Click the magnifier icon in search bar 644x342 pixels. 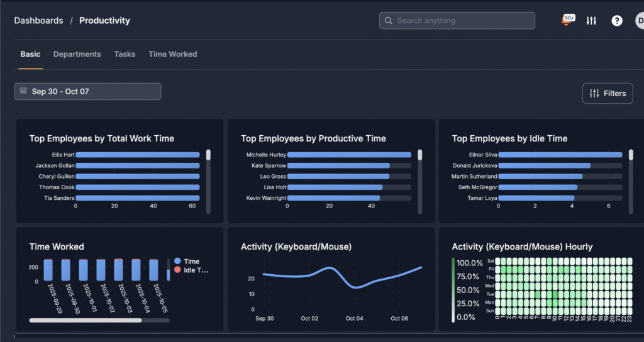[x=389, y=21]
